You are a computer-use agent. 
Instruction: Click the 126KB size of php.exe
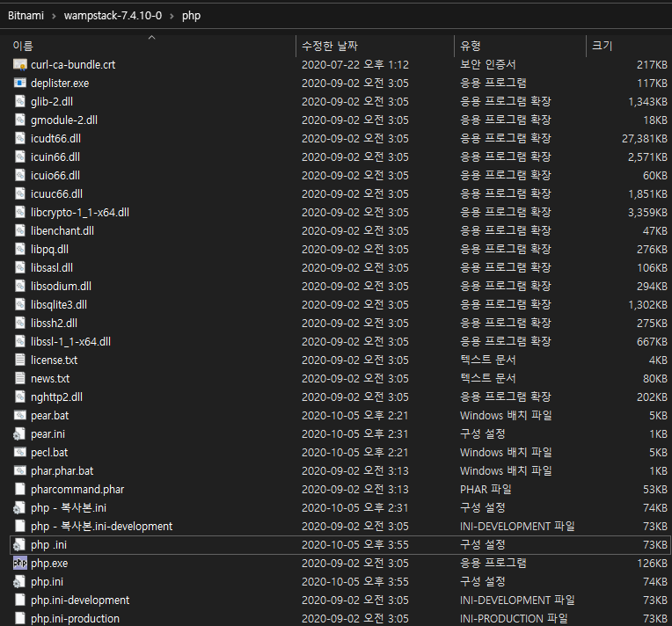click(x=653, y=563)
